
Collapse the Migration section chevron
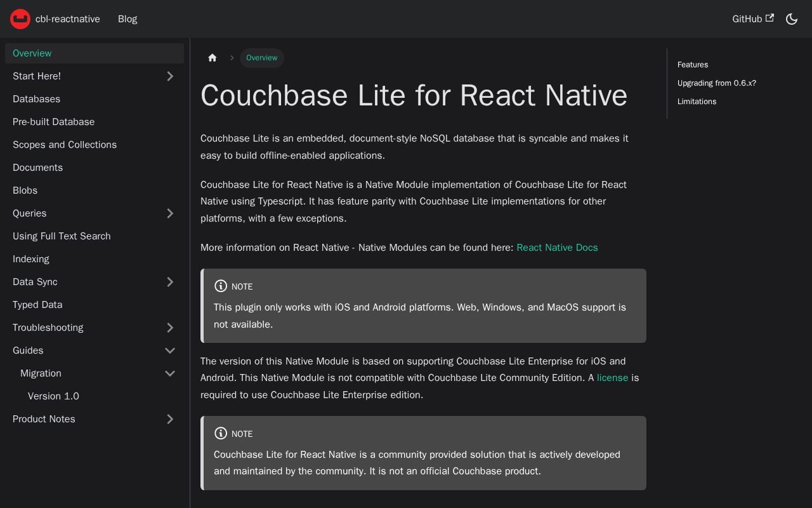[x=170, y=373]
